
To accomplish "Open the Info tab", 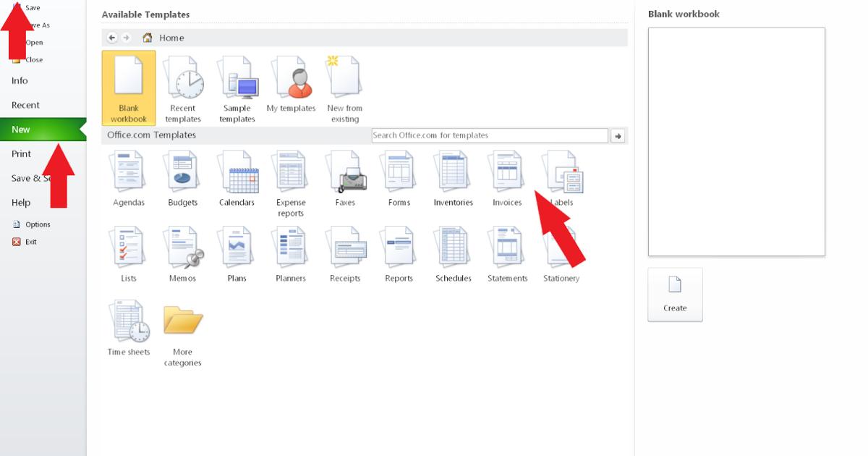I will 19,80.
